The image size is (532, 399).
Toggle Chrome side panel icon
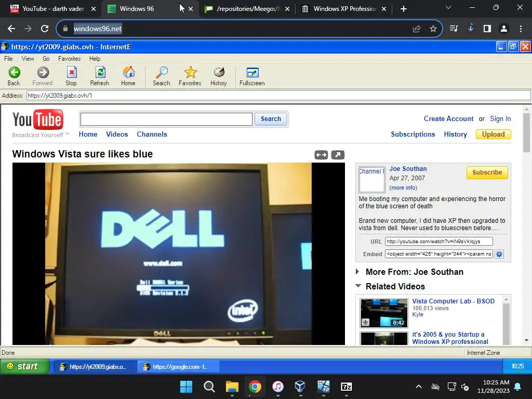coord(487,29)
